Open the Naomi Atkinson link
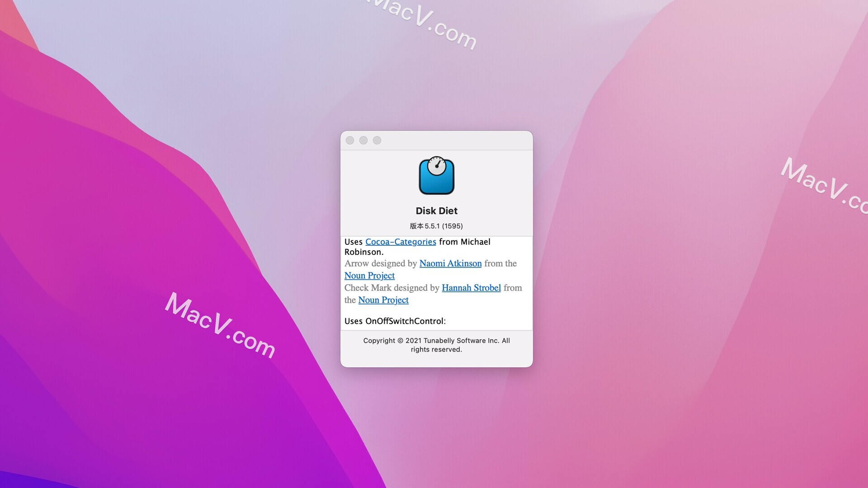 [450, 263]
